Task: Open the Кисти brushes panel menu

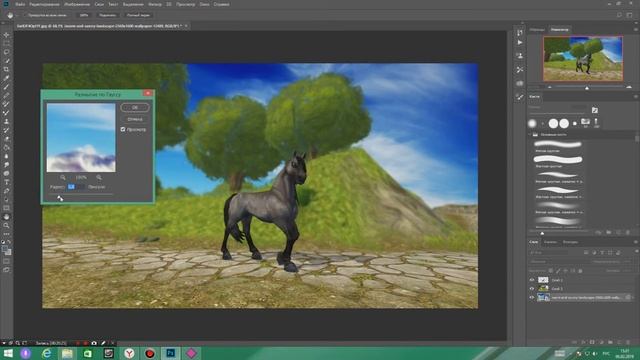Action: click(636, 97)
